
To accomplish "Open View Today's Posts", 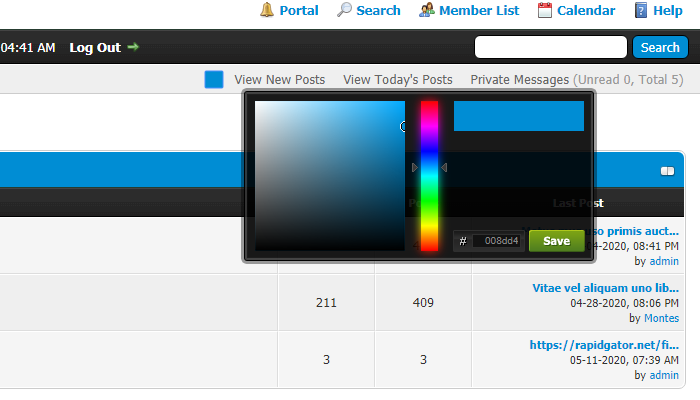I will tap(397, 79).
